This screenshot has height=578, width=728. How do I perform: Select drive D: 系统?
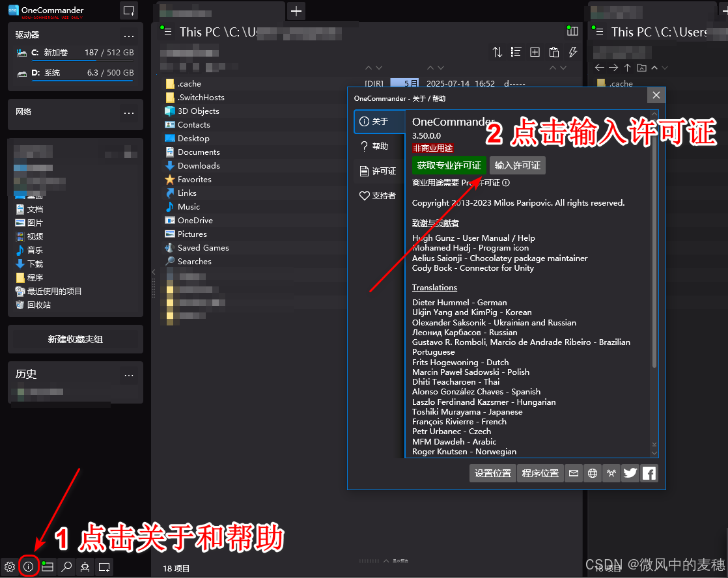pos(76,73)
